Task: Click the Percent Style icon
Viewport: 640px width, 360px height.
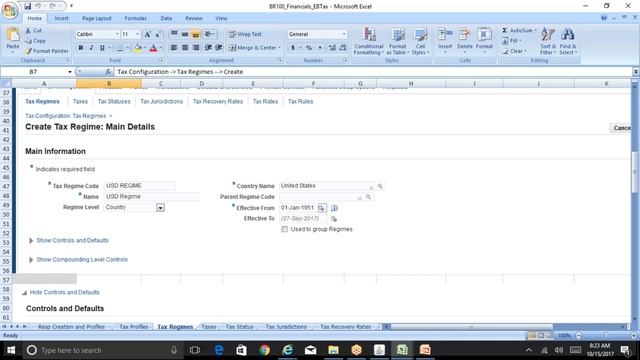Action: point(309,48)
